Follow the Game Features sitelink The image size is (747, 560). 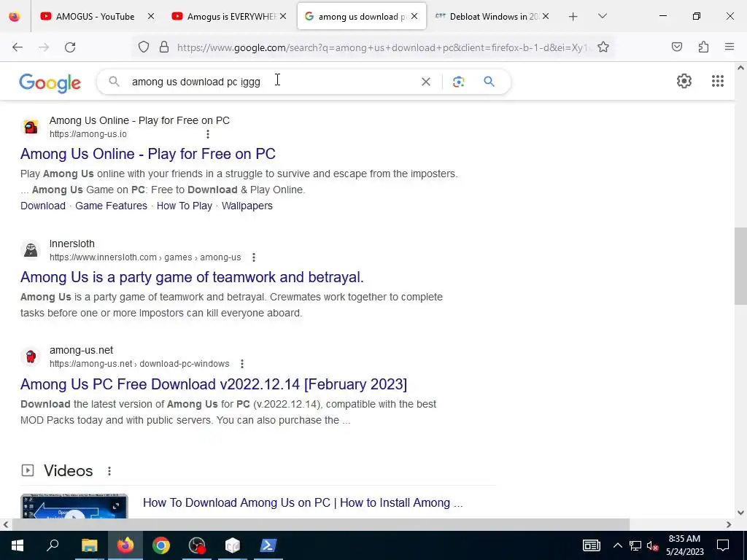click(x=111, y=206)
